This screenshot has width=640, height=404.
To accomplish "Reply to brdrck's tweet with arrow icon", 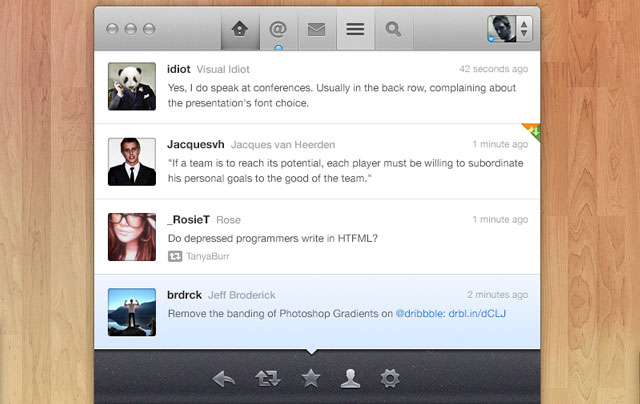I will pos(224,379).
